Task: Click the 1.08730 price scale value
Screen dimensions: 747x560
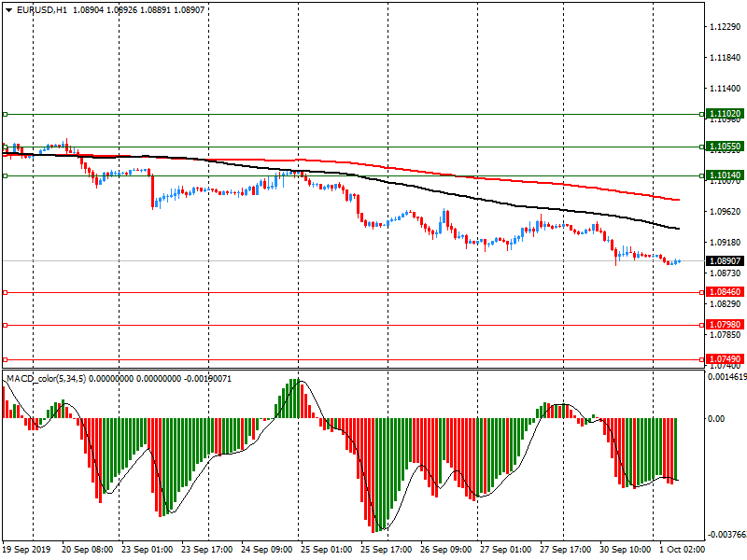Action: tap(726, 273)
